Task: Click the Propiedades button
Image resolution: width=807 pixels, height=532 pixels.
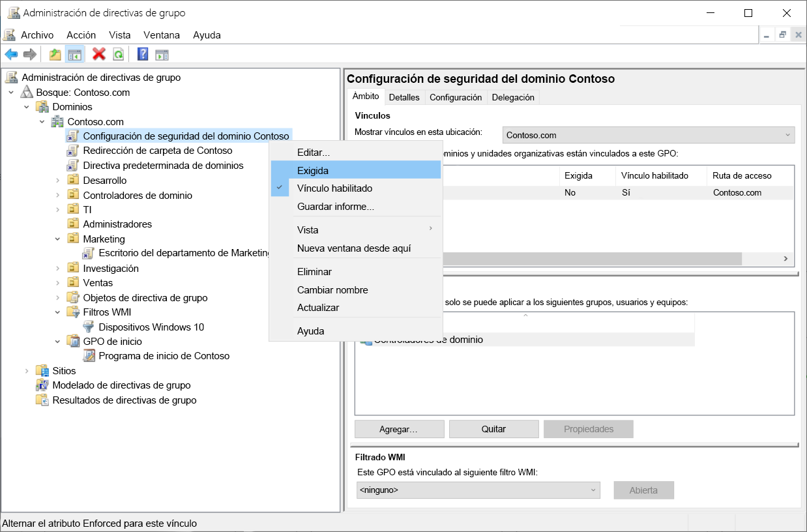Action: (x=589, y=429)
